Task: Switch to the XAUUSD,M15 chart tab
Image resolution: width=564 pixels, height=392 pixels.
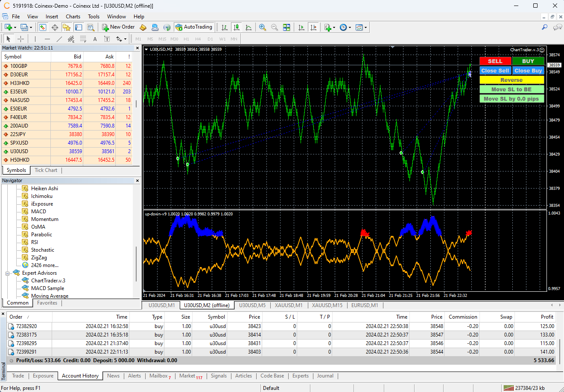Action: pos(327,305)
